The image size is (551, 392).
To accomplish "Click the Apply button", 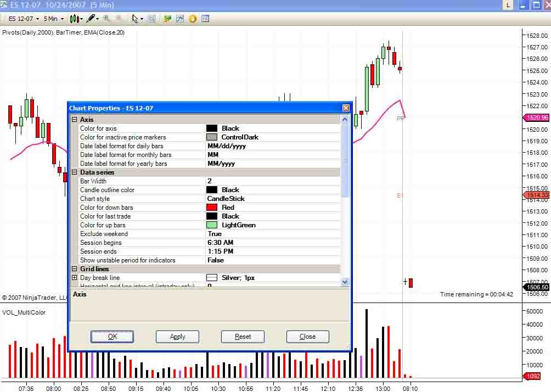I will pyautogui.click(x=177, y=337).
